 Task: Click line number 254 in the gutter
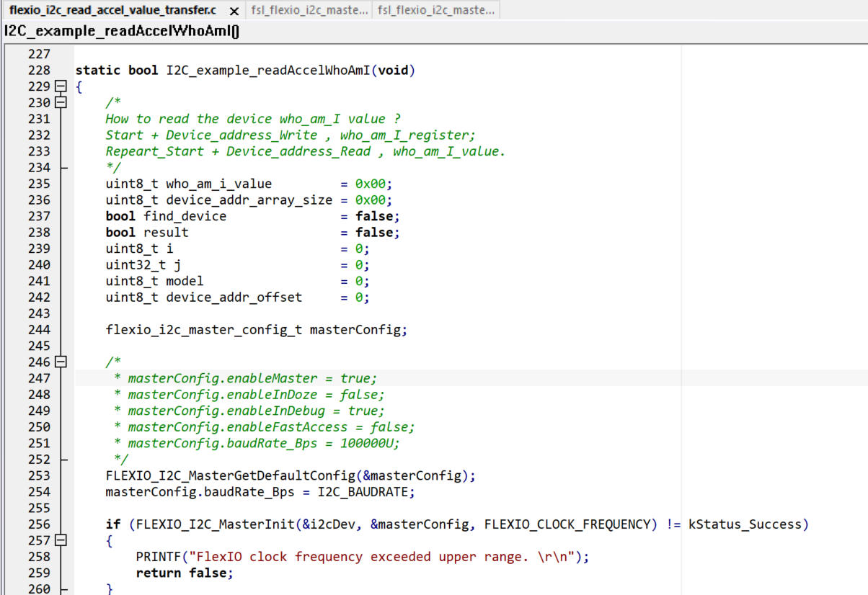click(39, 492)
